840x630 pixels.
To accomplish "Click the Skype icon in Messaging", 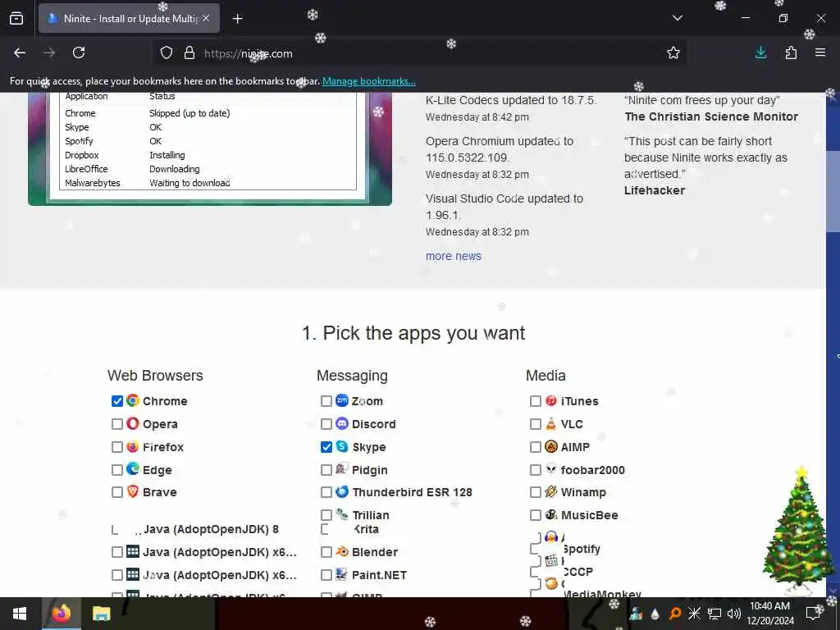I will click(x=342, y=447).
